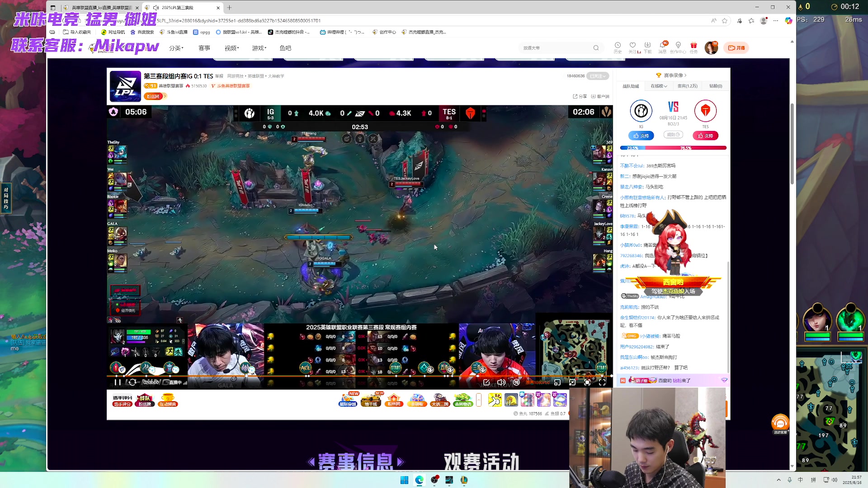The image size is (868, 488).
Task: Expand the 在线榜 ranking dropdown tab
Action: (659, 86)
